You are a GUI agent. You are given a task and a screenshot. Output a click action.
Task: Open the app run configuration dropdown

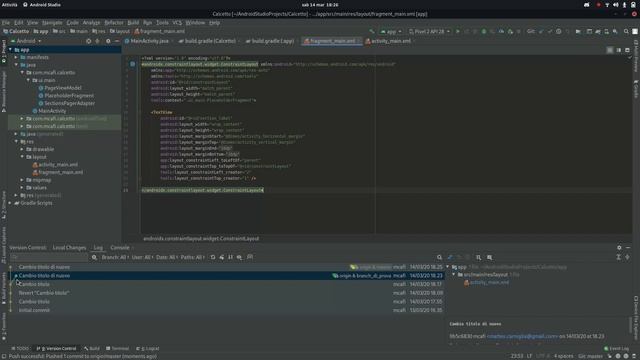point(391,31)
